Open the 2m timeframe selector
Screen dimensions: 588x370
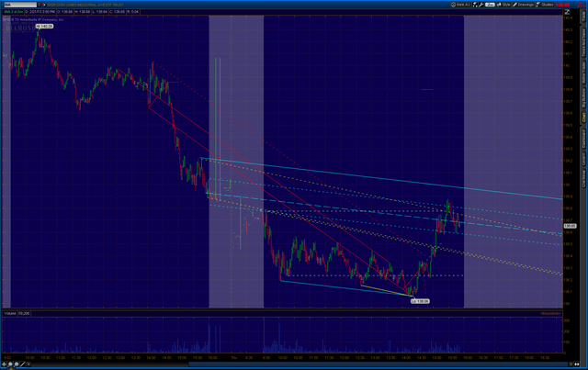click(490, 5)
